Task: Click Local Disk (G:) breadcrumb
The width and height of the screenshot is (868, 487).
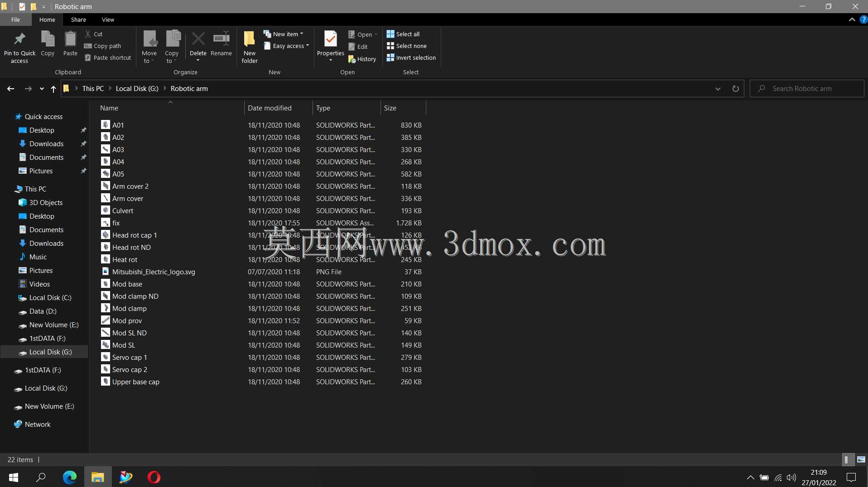Action: click(x=137, y=89)
